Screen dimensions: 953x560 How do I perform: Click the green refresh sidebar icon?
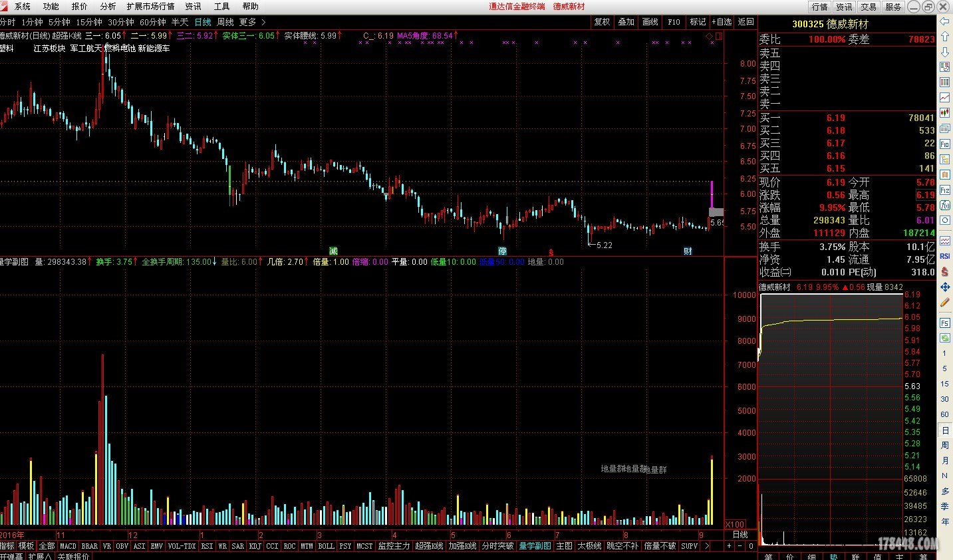pyautogui.click(x=945, y=338)
